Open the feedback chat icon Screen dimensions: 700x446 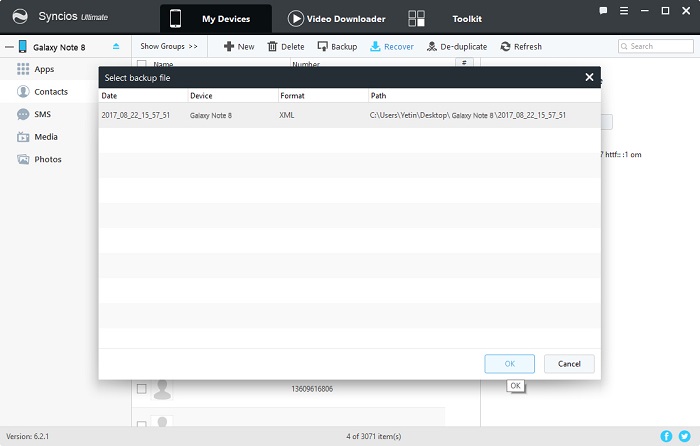(x=603, y=11)
